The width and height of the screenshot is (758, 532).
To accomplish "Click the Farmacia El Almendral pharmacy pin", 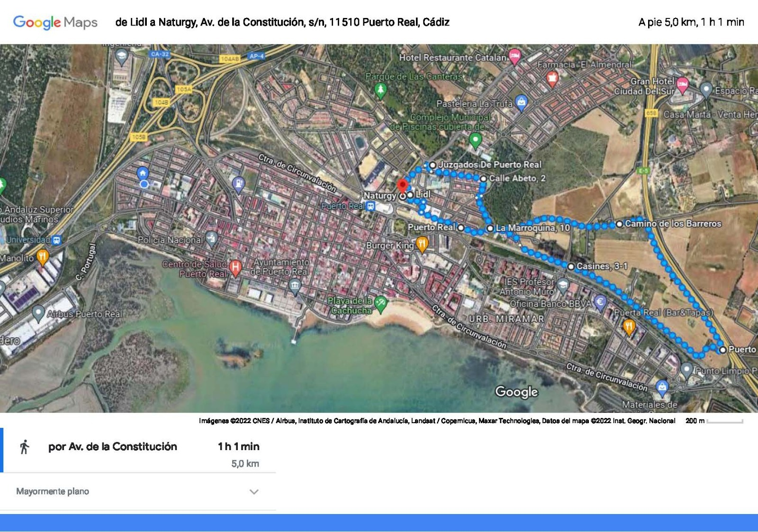I will tap(552, 78).
